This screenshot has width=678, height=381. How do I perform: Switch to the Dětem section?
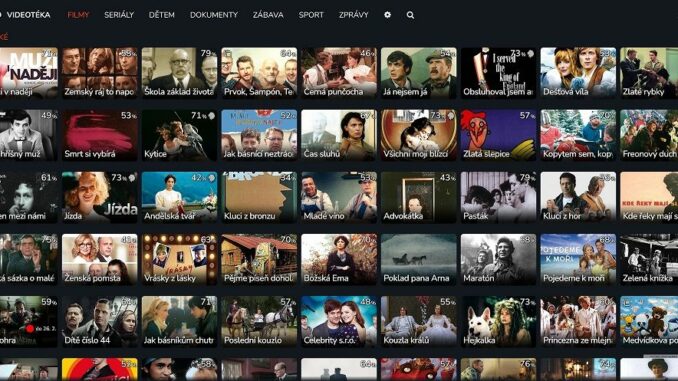pyautogui.click(x=162, y=15)
